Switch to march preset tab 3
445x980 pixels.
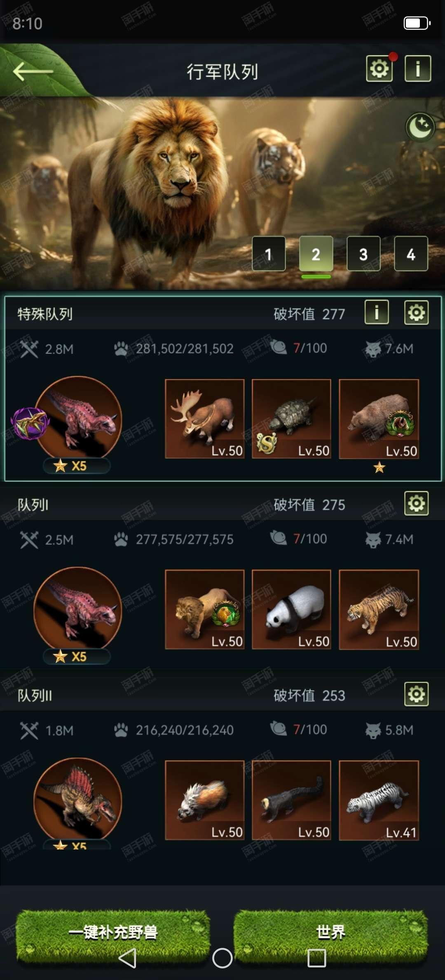pos(363,254)
